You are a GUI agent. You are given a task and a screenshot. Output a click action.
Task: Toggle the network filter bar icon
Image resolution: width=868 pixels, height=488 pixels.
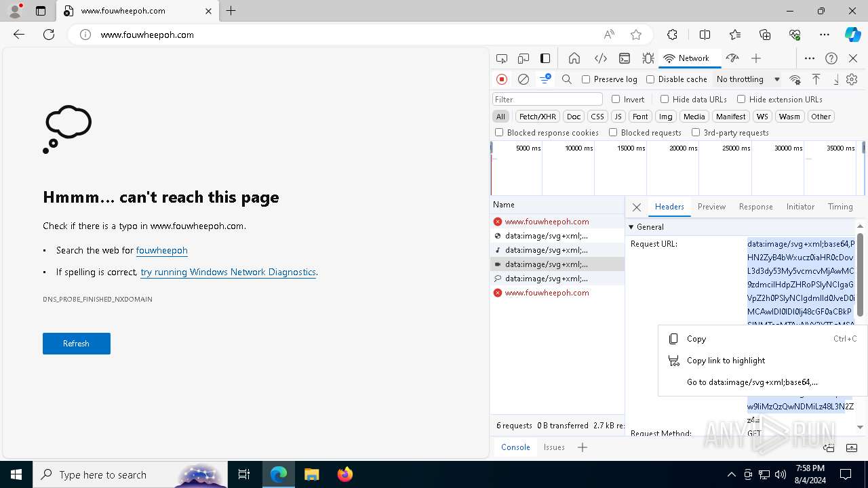click(x=545, y=79)
